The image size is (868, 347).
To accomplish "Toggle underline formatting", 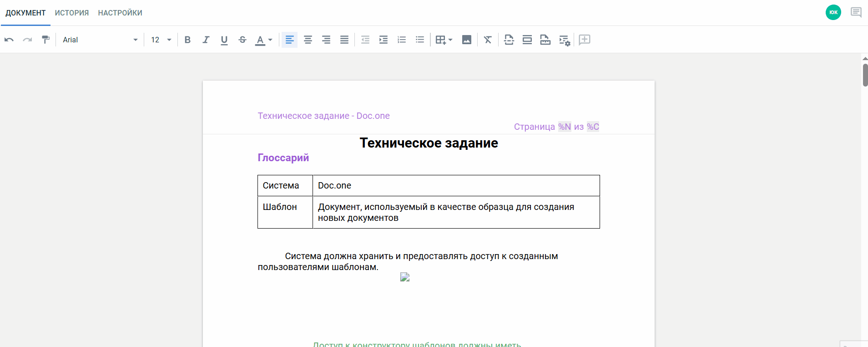I will (224, 40).
